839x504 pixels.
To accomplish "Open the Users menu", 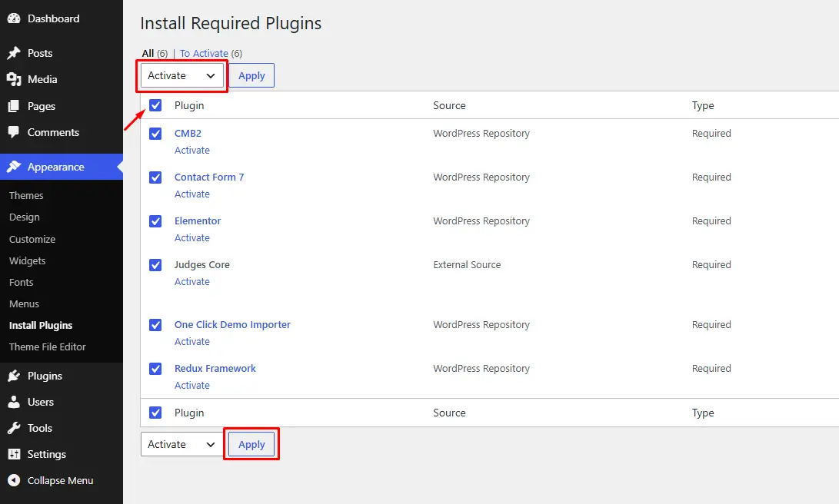I will [41, 402].
